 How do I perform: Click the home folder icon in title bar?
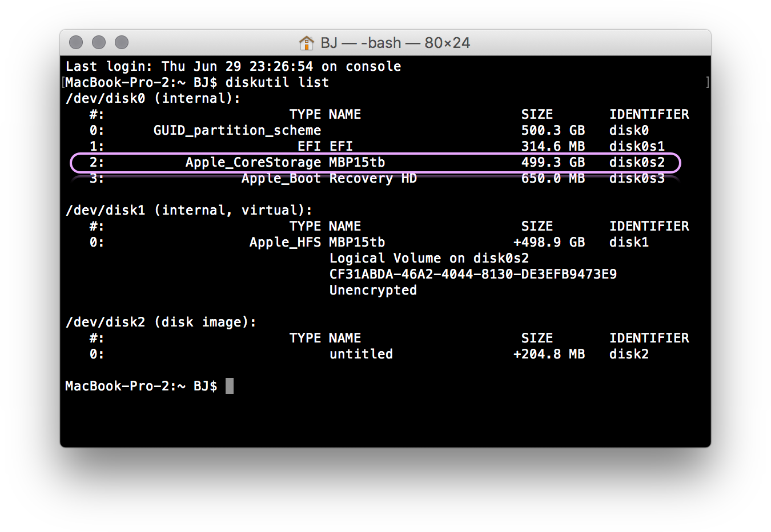click(307, 43)
